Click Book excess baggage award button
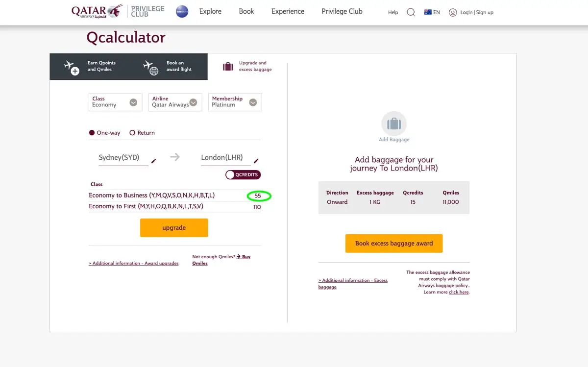Viewport: 588px width, 367px height. tap(394, 243)
